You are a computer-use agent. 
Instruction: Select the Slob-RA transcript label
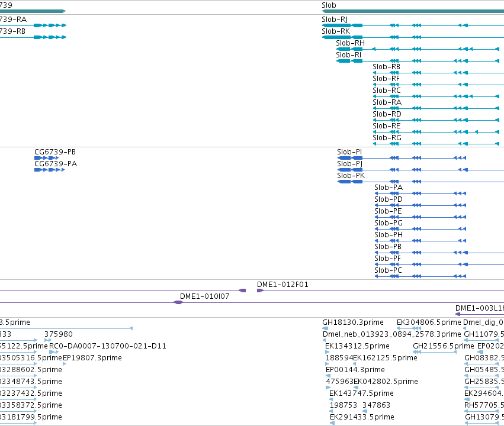(x=387, y=103)
